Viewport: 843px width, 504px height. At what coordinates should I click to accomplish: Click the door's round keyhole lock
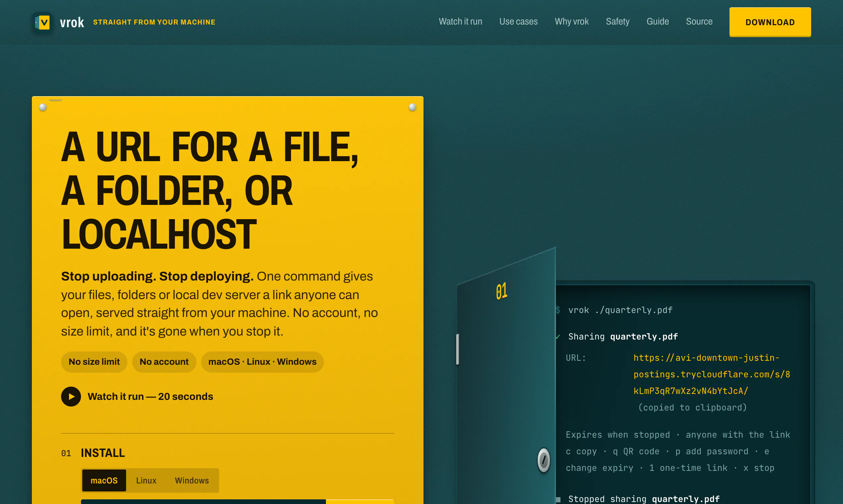pyautogui.click(x=544, y=460)
